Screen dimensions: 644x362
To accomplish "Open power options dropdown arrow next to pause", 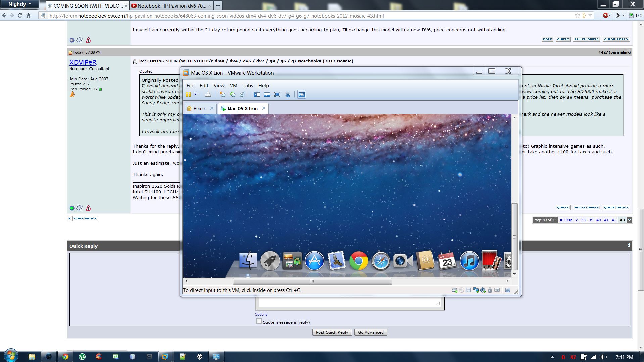I will (x=195, y=95).
